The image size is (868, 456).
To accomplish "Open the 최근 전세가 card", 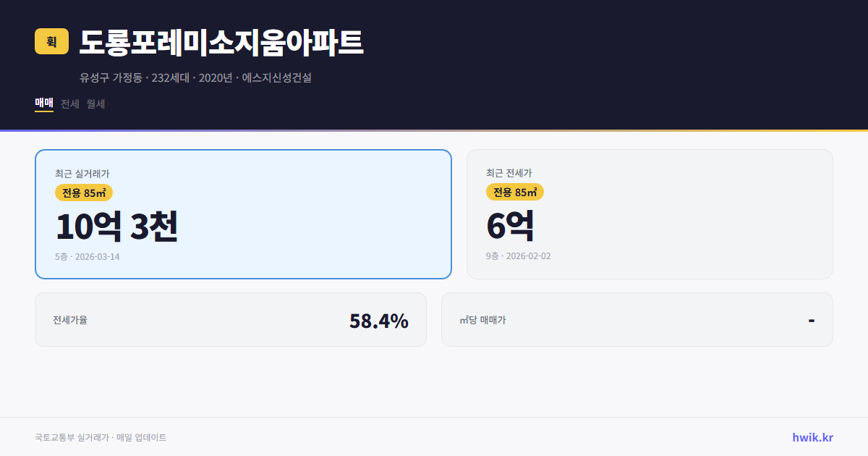I will point(650,214).
